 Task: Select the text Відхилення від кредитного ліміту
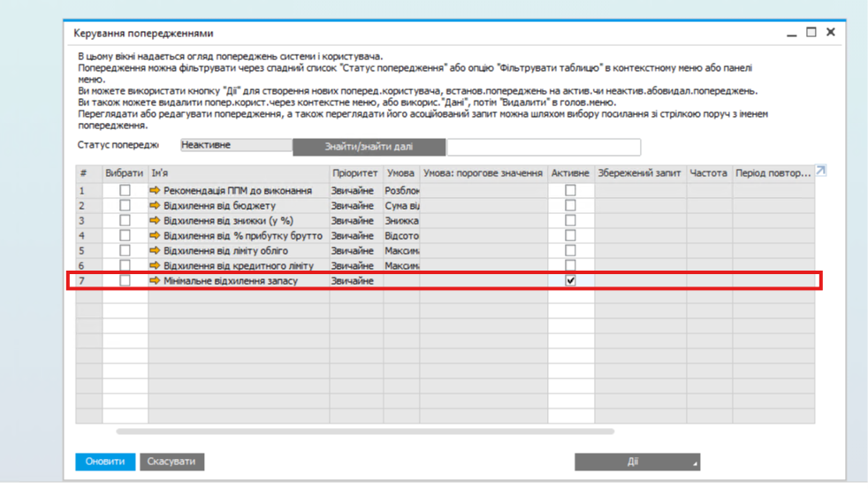pyautogui.click(x=239, y=266)
